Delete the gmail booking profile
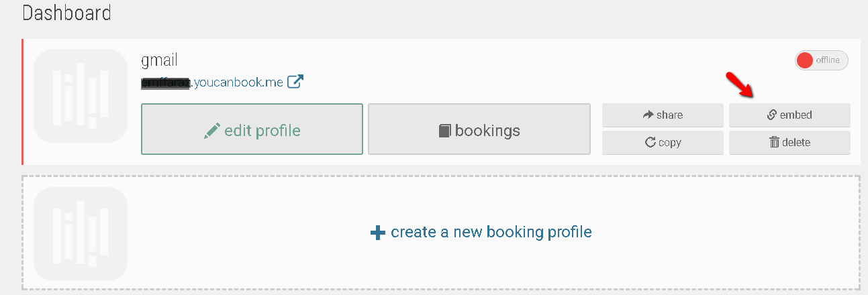Viewport: 868px width, 295px height. pos(789,142)
